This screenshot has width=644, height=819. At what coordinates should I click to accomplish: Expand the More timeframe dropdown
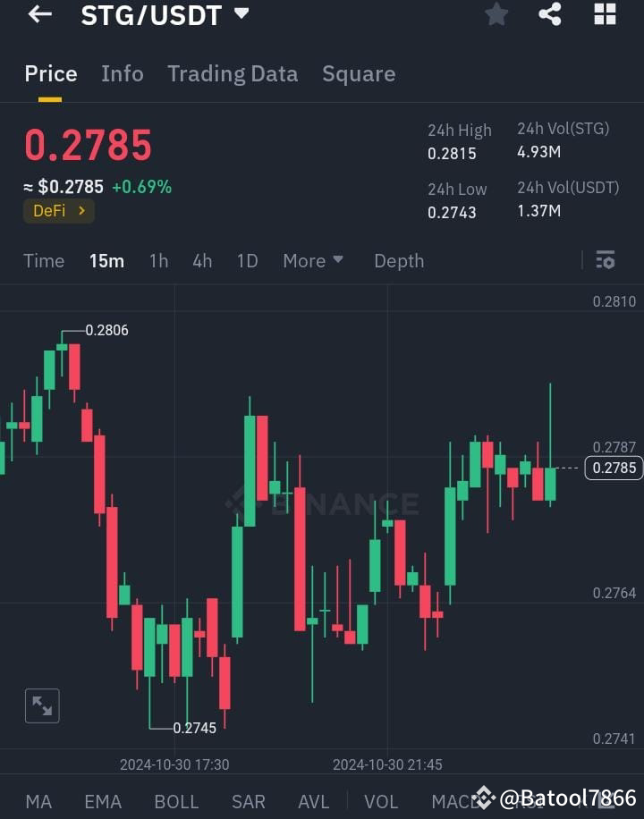(312, 260)
